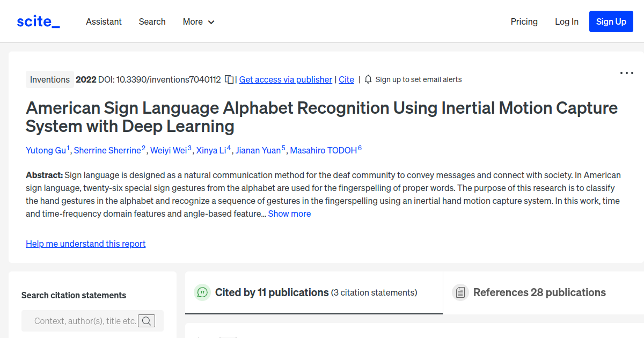Select the Inventions journal badge
The width and height of the screenshot is (644, 338).
50,79
